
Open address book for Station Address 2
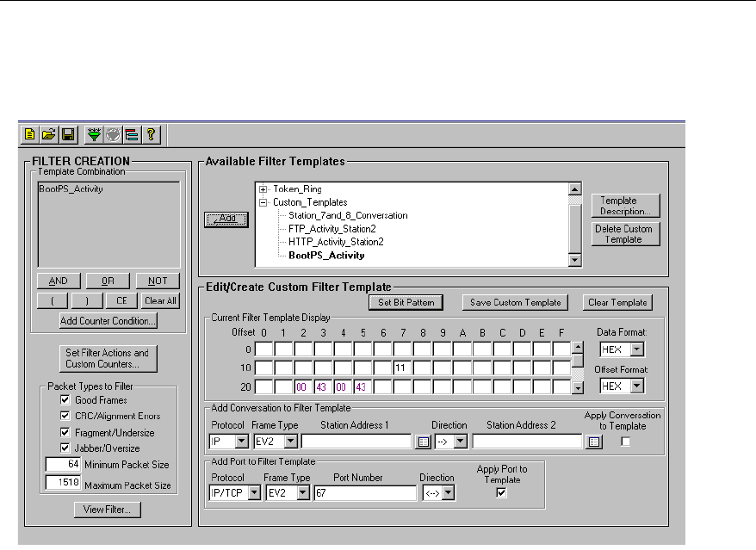[x=593, y=442]
